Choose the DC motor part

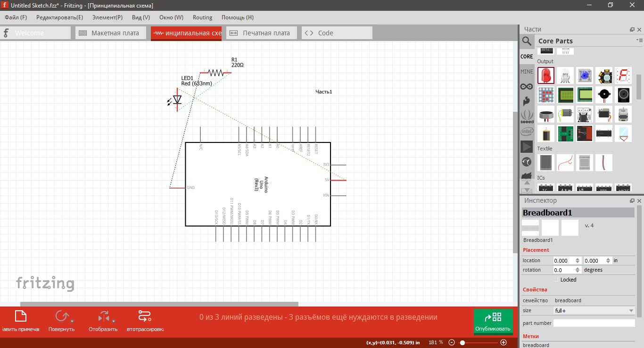(565, 114)
